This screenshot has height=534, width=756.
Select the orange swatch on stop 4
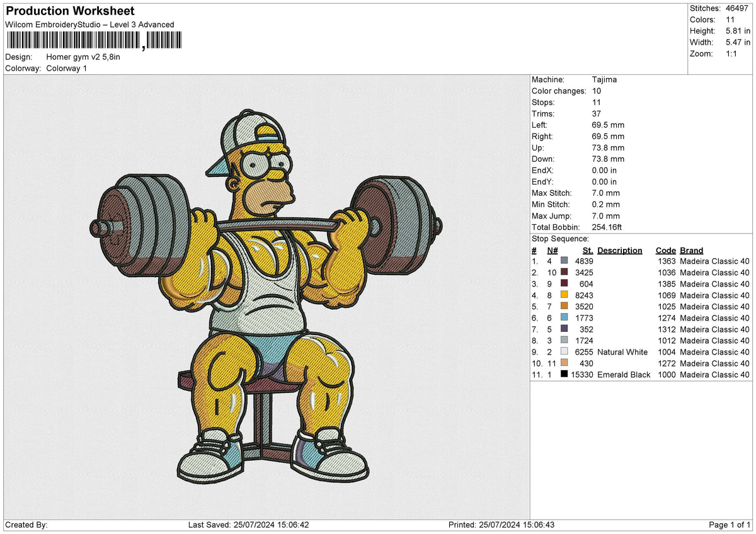coord(564,295)
